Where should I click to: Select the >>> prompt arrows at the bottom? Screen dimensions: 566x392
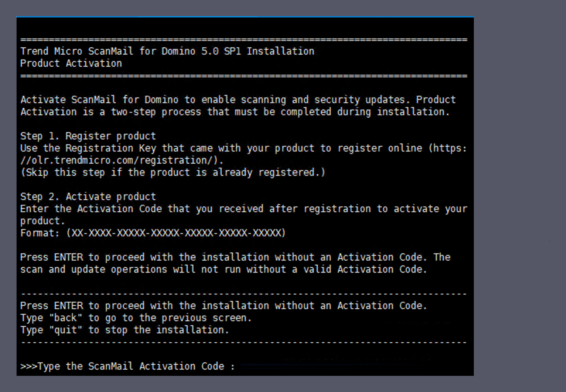point(29,366)
